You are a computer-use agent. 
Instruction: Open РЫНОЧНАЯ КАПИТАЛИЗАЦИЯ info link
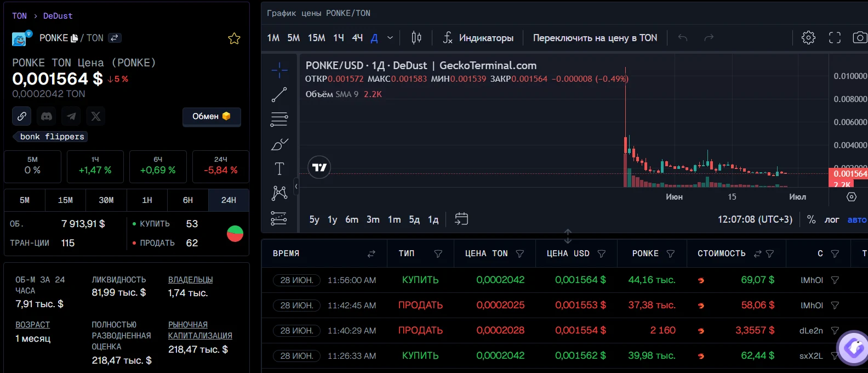pos(200,330)
